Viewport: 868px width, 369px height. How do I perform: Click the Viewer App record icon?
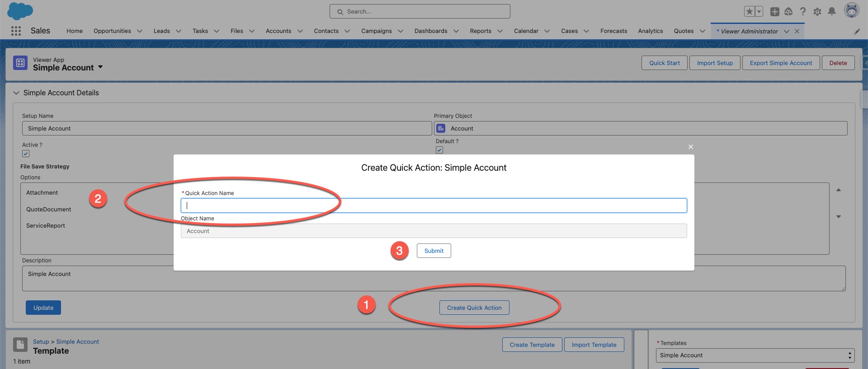(x=20, y=63)
